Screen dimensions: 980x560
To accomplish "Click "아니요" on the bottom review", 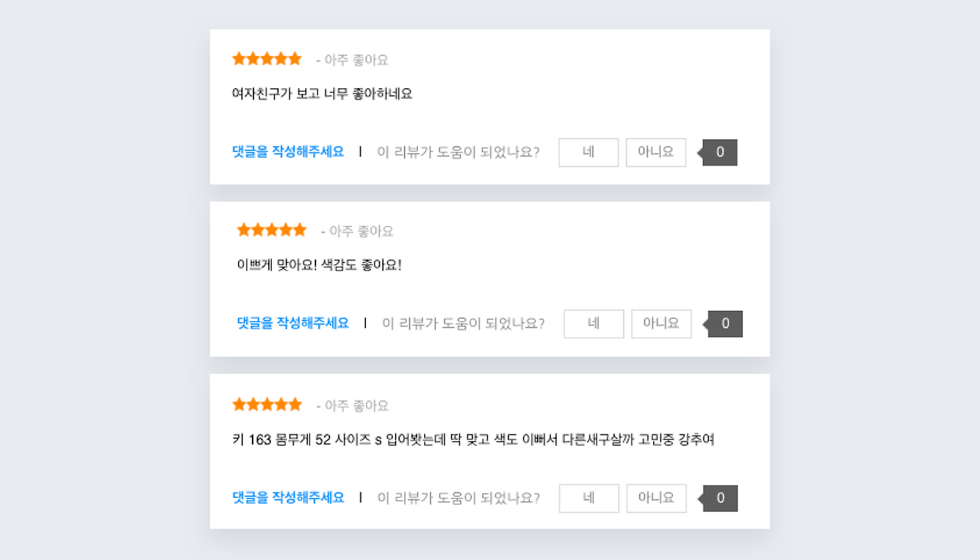I will pos(655,498).
